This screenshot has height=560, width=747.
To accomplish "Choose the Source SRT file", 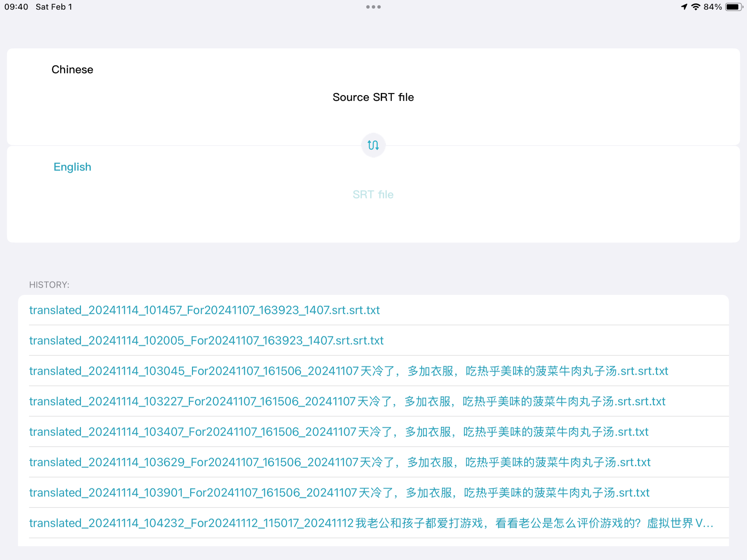I will click(373, 97).
